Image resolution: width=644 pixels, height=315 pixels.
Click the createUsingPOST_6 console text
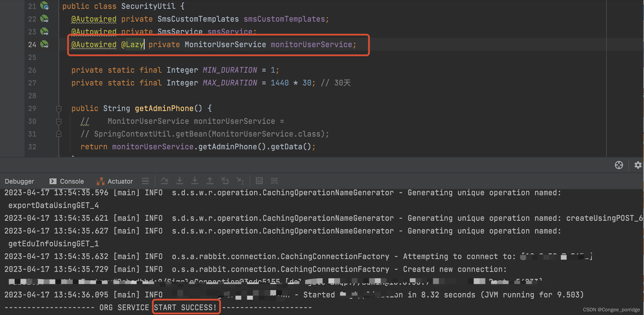click(x=604, y=218)
